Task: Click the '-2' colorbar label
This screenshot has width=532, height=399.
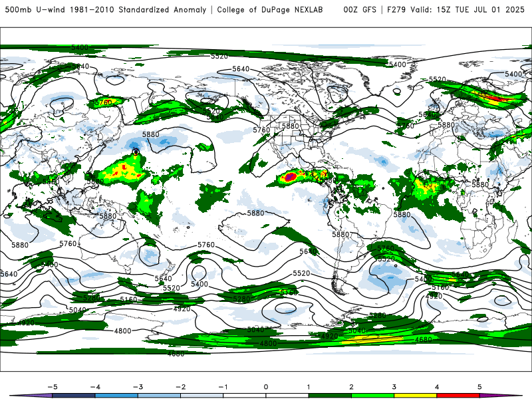Action: (x=180, y=387)
